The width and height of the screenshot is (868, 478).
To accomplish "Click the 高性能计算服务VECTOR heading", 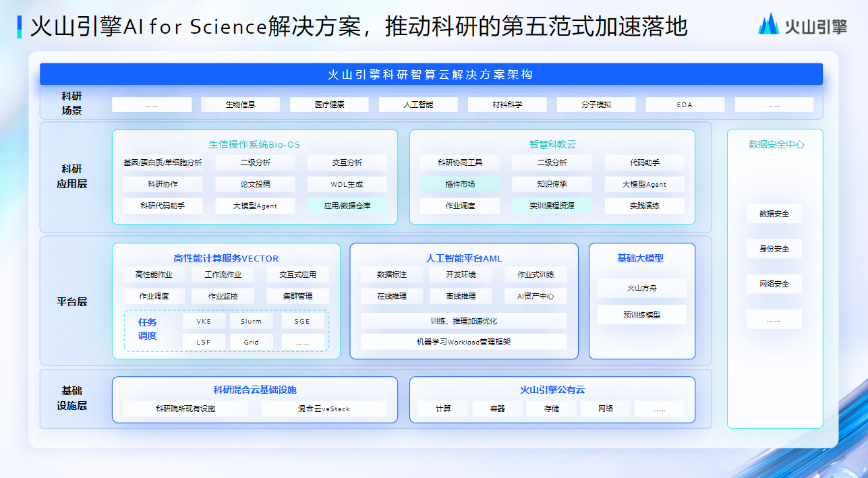I will tap(226, 258).
